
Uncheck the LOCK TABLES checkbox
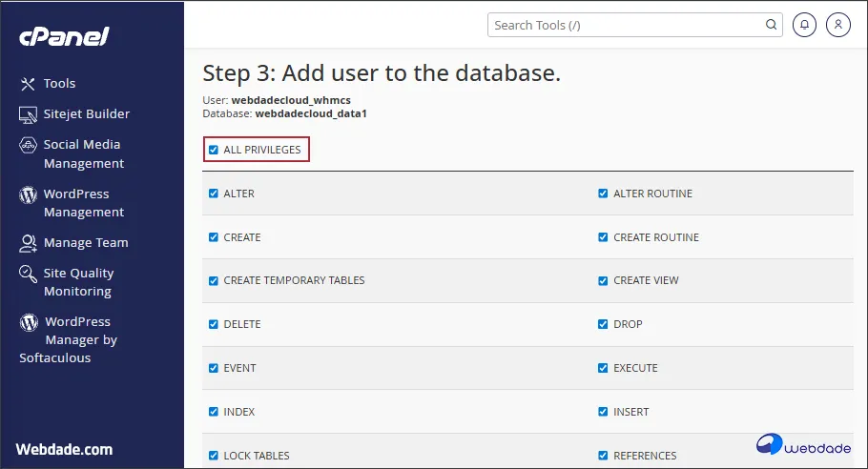(214, 456)
